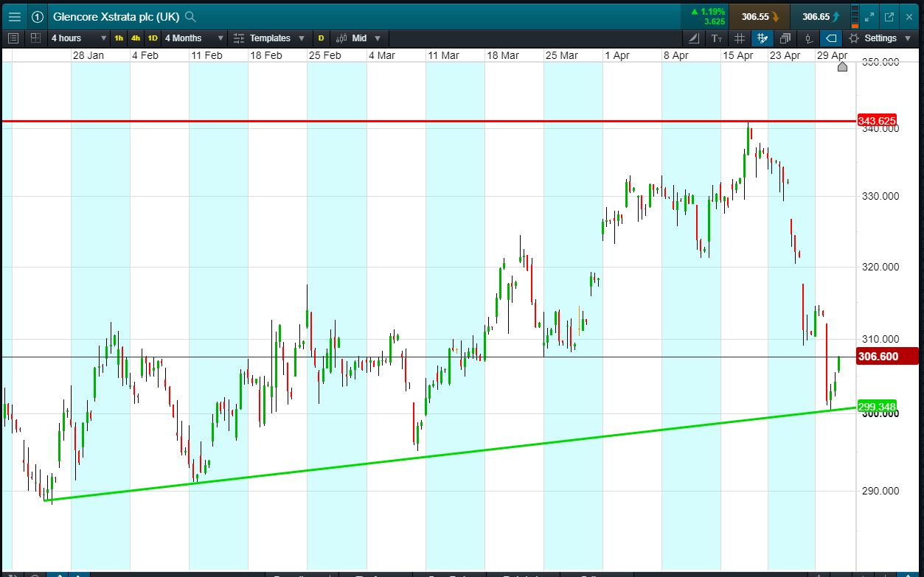This screenshot has height=577, width=924.
Task: Select the text annotation tool
Action: click(718, 38)
